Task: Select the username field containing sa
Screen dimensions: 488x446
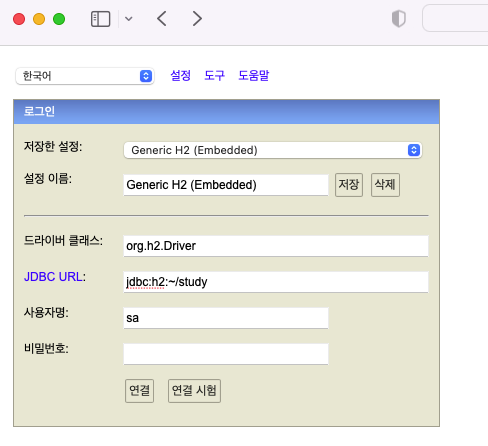Action: pyautogui.click(x=226, y=318)
